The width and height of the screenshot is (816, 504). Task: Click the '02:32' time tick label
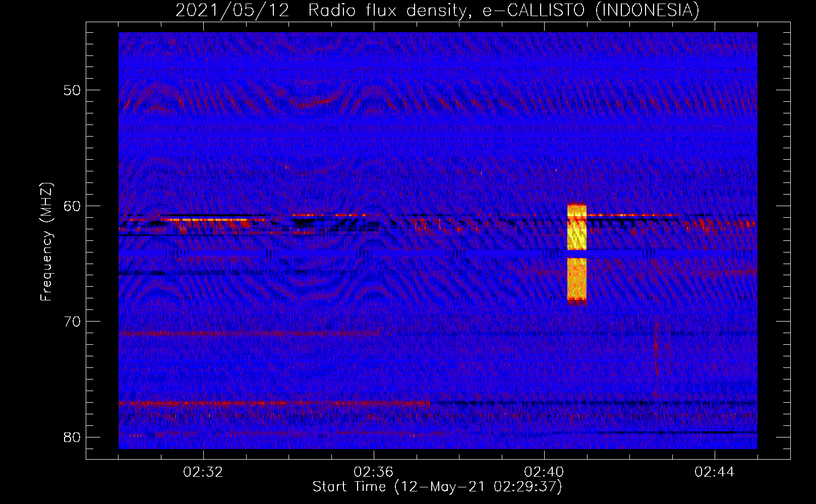coord(203,472)
